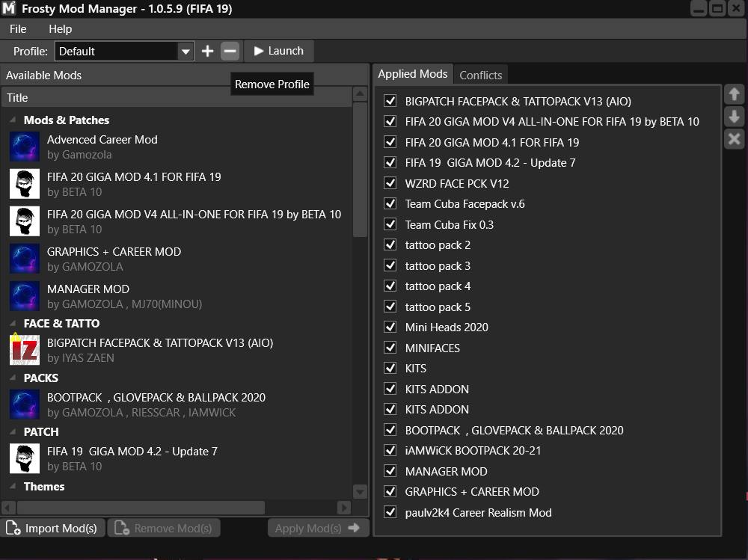Click MANAGER MOD thumbnail in Available Mods
Image resolution: width=748 pixels, height=560 pixels.
25,296
